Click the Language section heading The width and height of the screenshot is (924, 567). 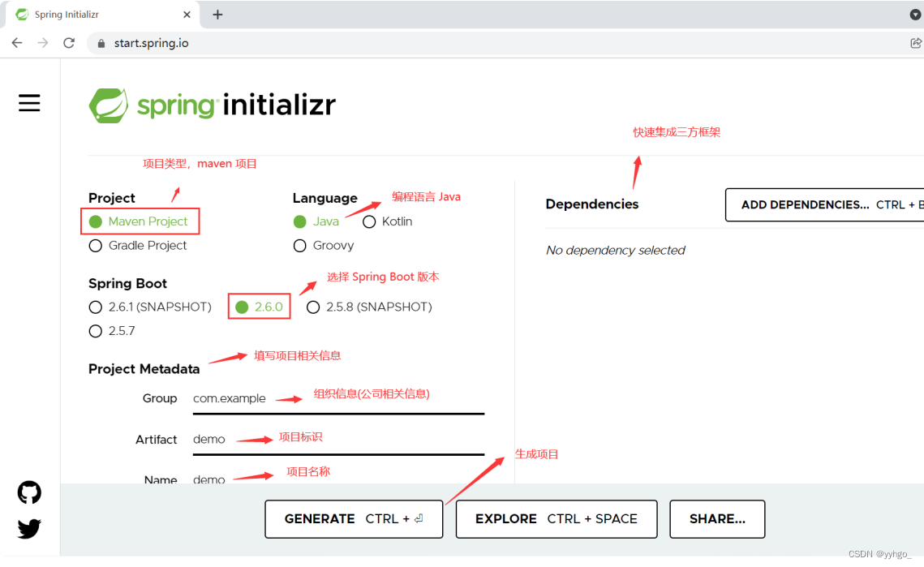(324, 198)
